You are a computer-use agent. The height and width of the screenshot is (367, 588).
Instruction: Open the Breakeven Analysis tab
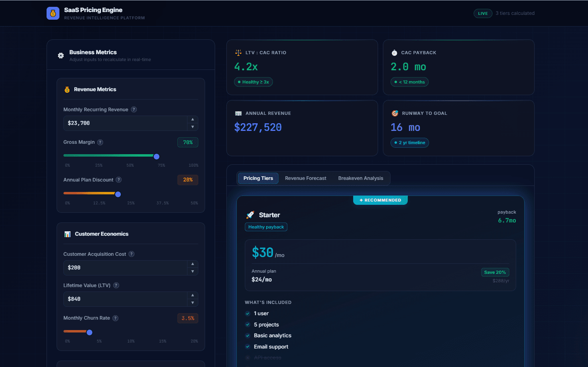[360, 178]
